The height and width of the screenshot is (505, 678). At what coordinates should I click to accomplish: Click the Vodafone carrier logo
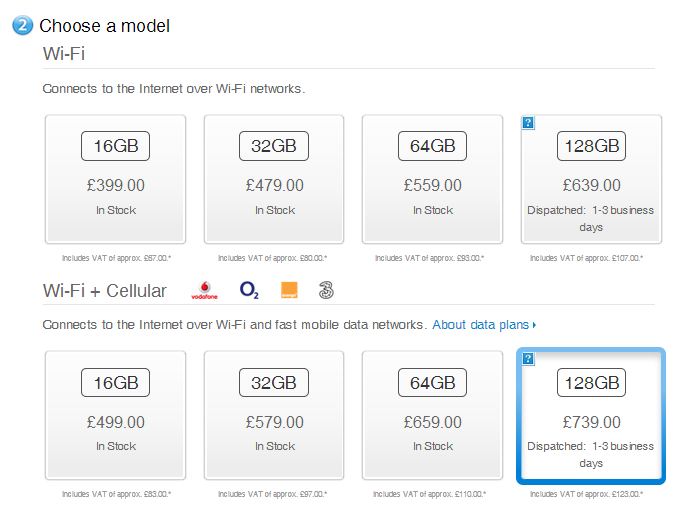point(207,291)
